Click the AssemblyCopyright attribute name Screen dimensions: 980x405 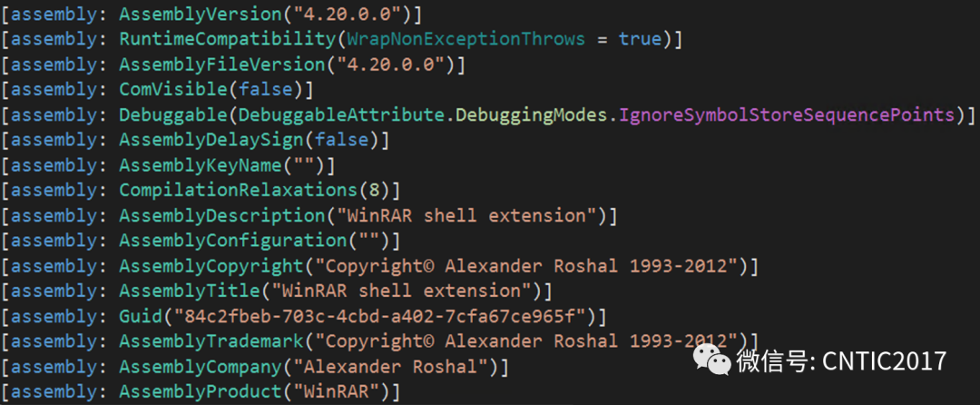[209, 266]
